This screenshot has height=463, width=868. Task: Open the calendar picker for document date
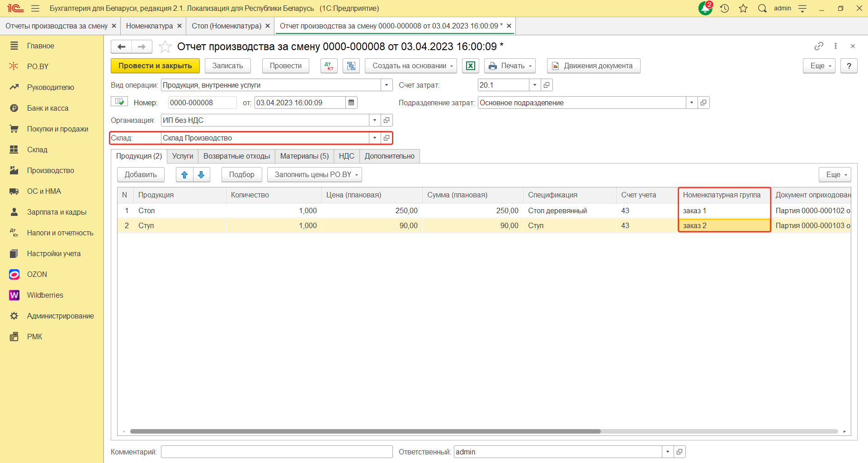pos(351,103)
